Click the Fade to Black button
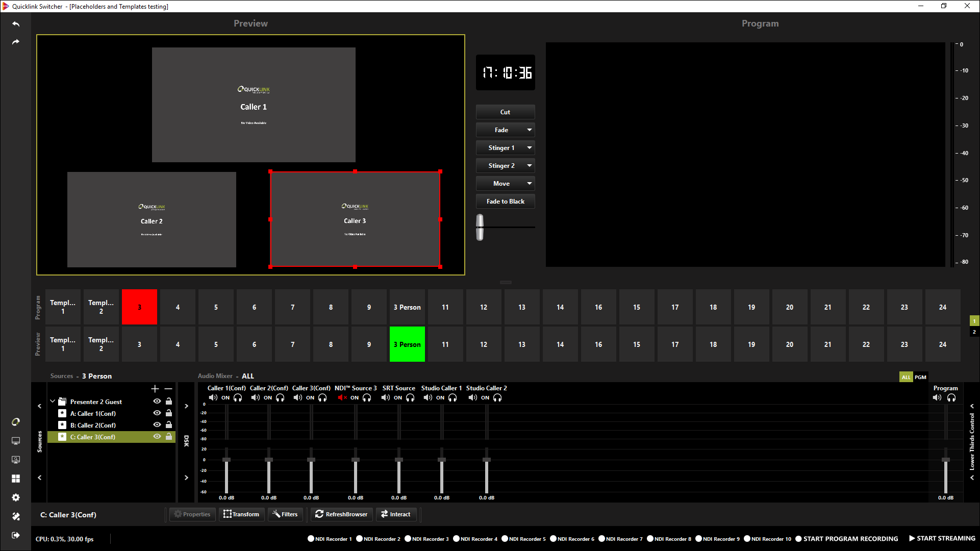The height and width of the screenshot is (551, 980). click(505, 202)
